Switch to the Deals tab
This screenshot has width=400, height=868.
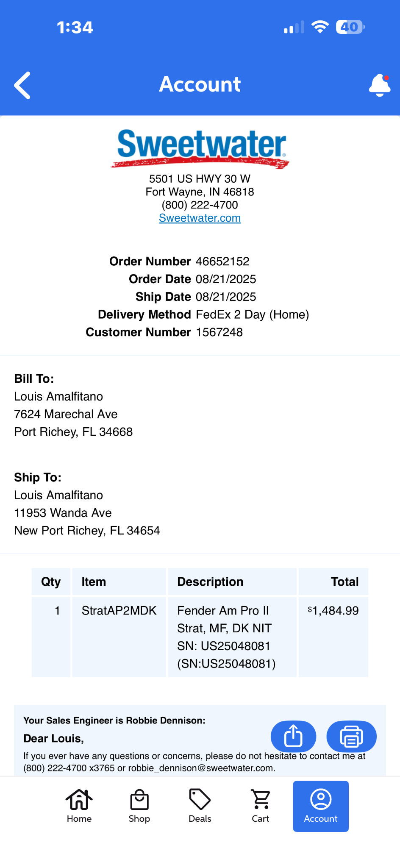[x=200, y=806]
